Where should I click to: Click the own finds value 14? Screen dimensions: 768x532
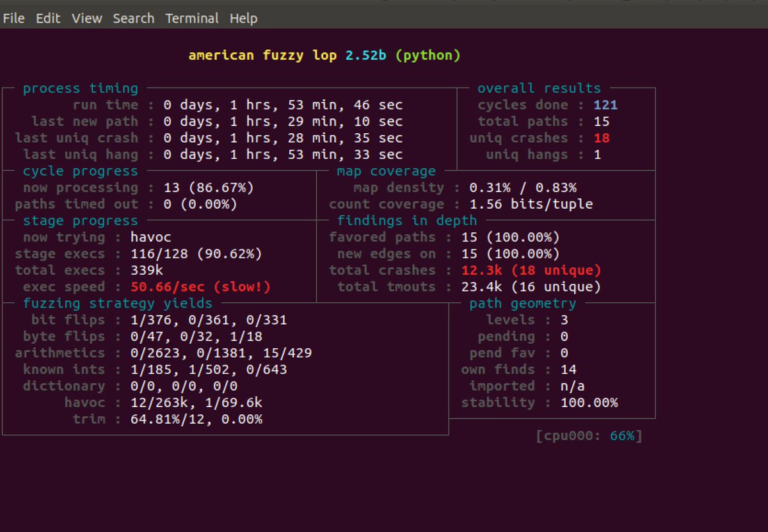pyautogui.click(x=568, y=370)
